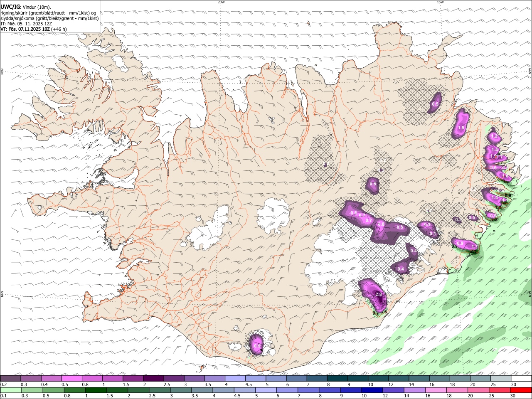Select the pale grey snow swatch 25–30
This screenshot has height=399, width=532.
coord(501,378)
